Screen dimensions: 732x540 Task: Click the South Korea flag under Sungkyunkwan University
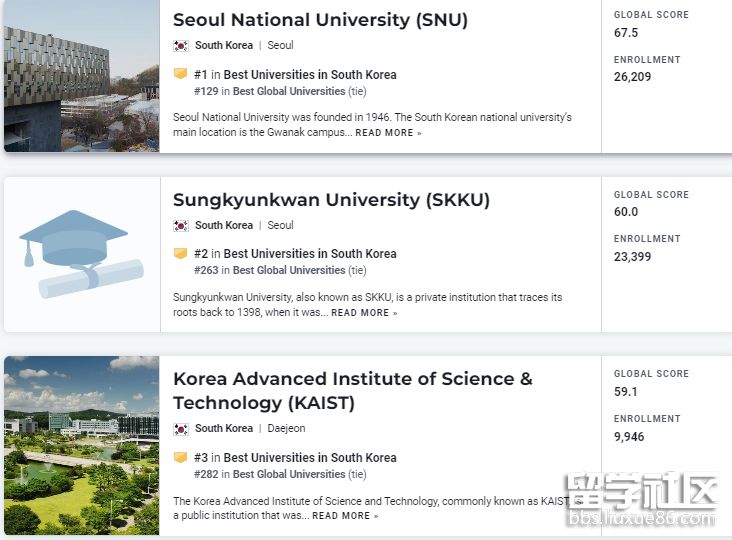pyautogui.click(x=180, y=226)
